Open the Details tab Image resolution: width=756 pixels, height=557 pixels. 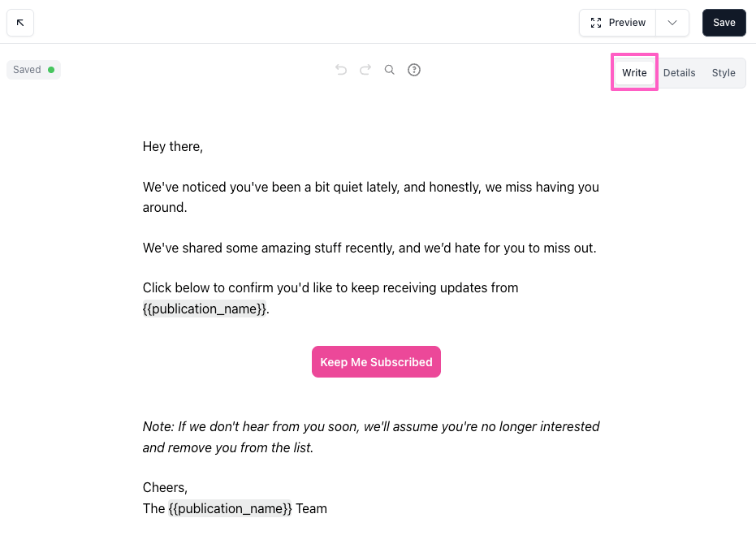coord(679,73)
